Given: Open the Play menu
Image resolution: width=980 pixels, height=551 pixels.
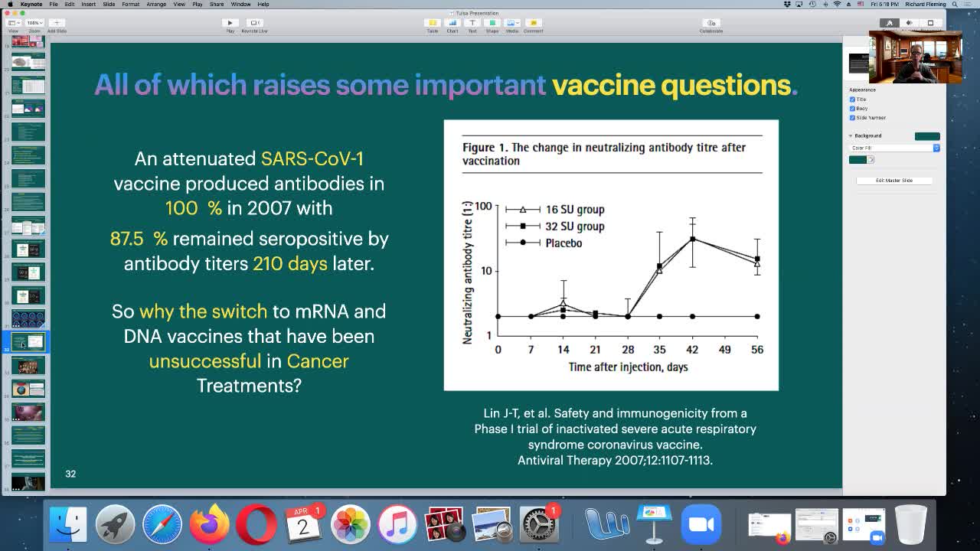Looking at the screenshot, I should [x=198, y=4].
